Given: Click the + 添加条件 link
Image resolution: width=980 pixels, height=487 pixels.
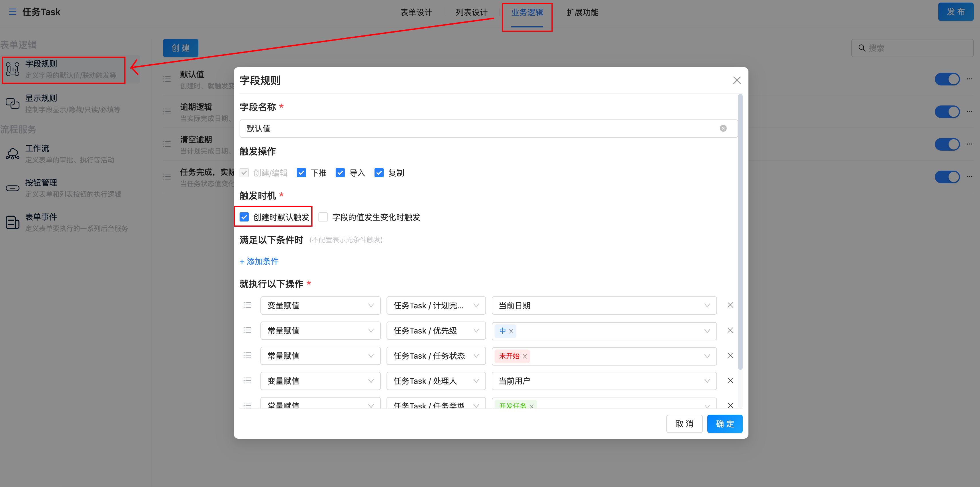Looking at the screenshot, I should [x=259, y=262].
